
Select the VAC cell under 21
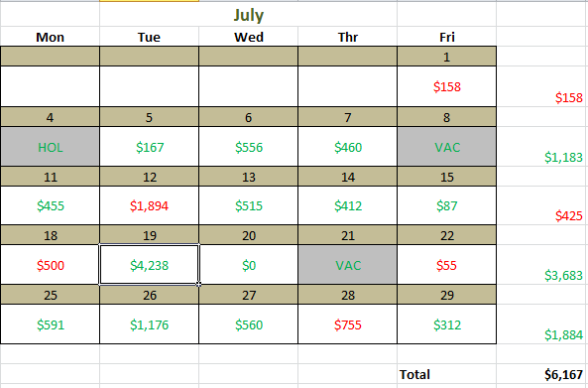tap(348, 265)
